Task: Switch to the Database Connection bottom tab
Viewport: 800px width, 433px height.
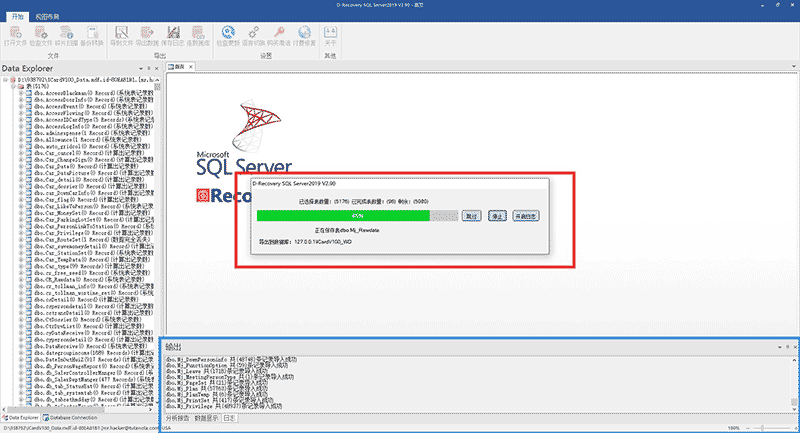Action: [x=70, y=418]
